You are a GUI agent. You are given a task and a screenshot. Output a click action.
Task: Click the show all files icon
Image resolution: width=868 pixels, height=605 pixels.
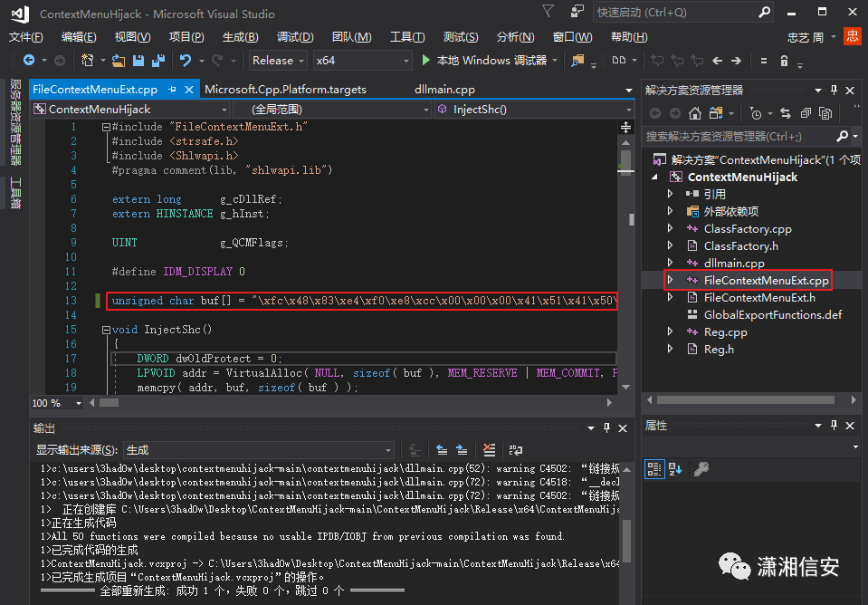825,113
